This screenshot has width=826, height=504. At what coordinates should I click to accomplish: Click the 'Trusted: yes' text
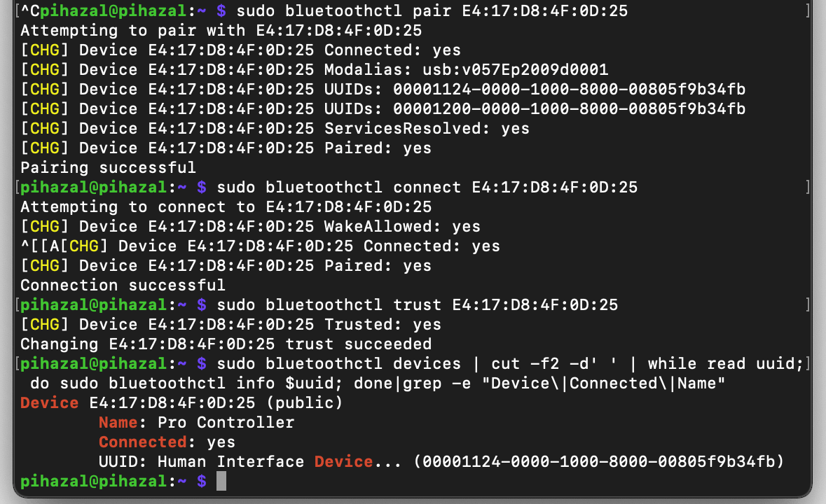coord(383,325)
